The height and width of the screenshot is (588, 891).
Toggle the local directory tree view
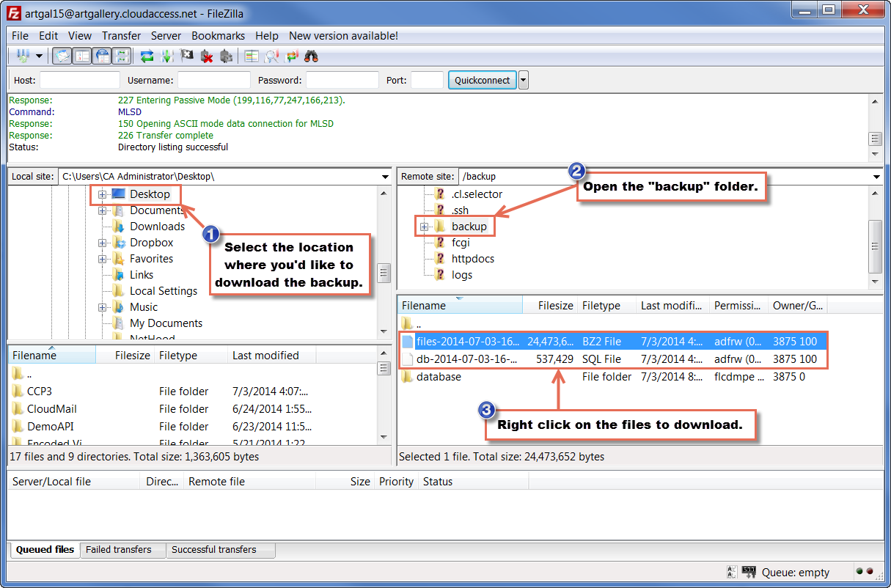[82, 56]
